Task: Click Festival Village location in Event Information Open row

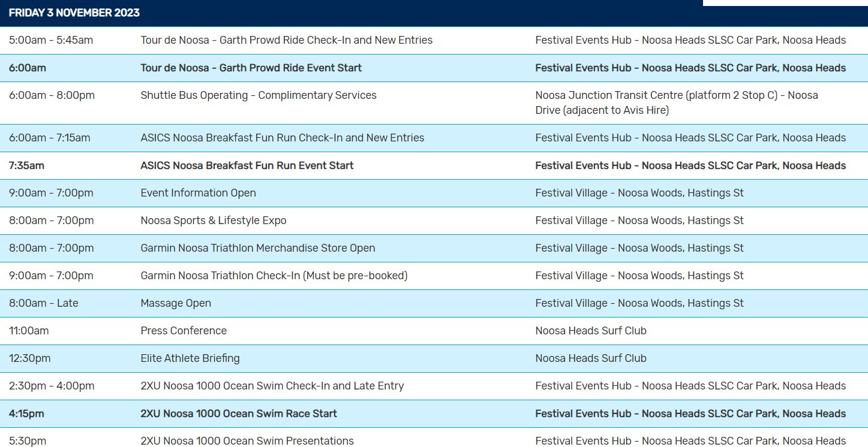Action: [639, 193]
